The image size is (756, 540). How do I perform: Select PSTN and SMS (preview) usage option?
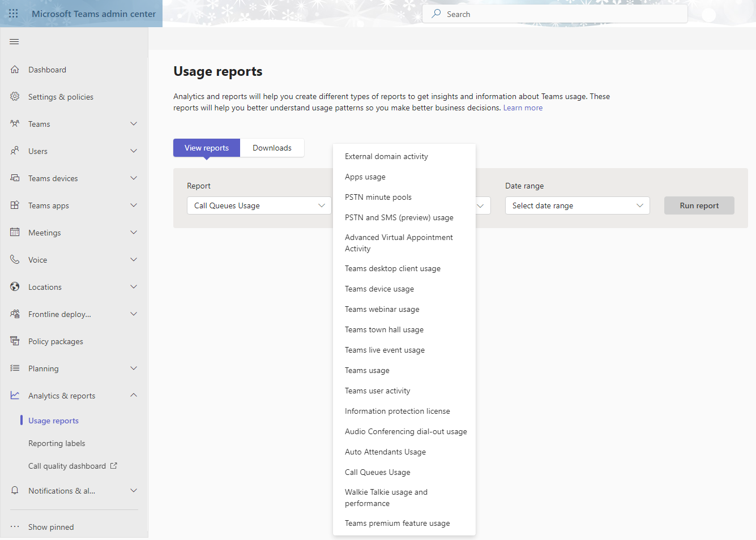[x=404, y=217]
